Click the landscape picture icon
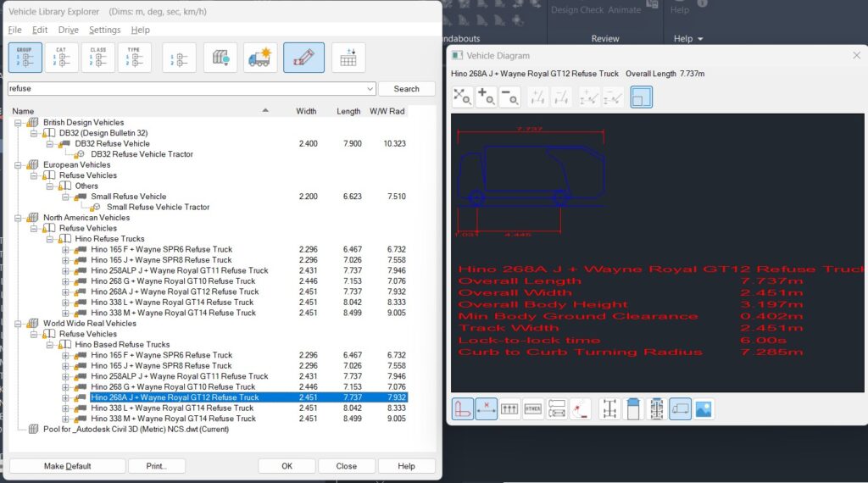Image resolution: width=868 pixels, height=483 pixels. pyautogui.click(x=704, y=409)
